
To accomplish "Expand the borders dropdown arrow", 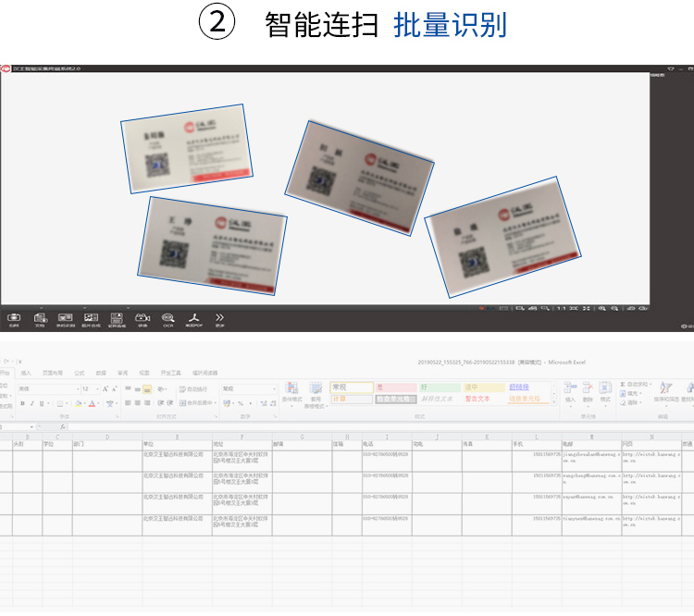I will 67,403.
